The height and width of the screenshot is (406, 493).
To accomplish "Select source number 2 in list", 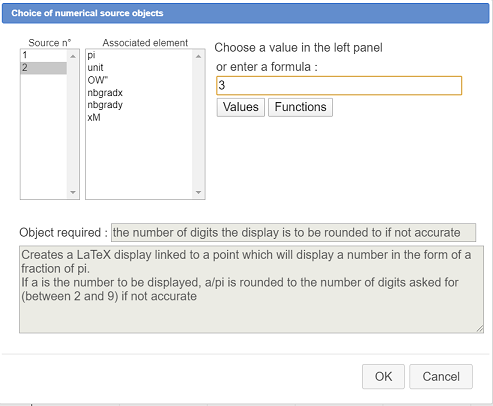I will click(x=44, y=68).
